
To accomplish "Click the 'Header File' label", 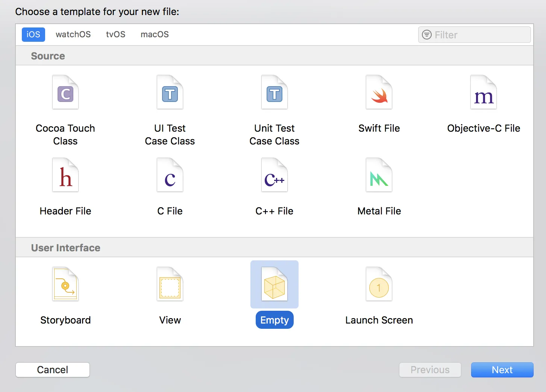I will pyautogui.click(x=65, y=211).
